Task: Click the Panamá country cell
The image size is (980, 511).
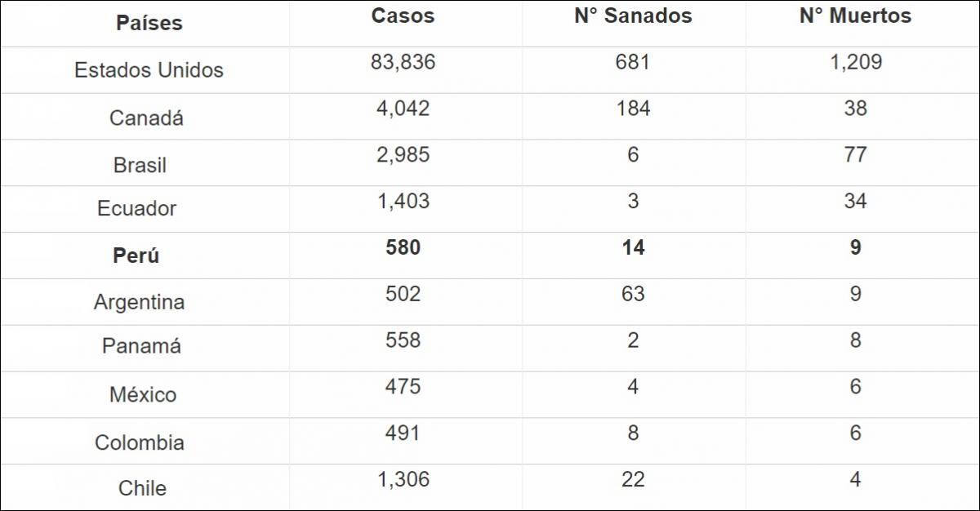Action: [141, 345]
